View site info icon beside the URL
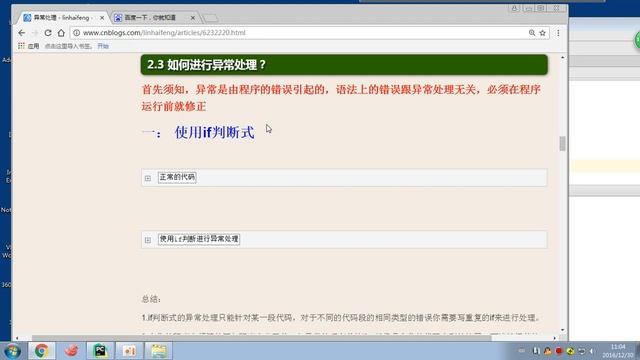 pyautogui.click(x=76, y=33)
